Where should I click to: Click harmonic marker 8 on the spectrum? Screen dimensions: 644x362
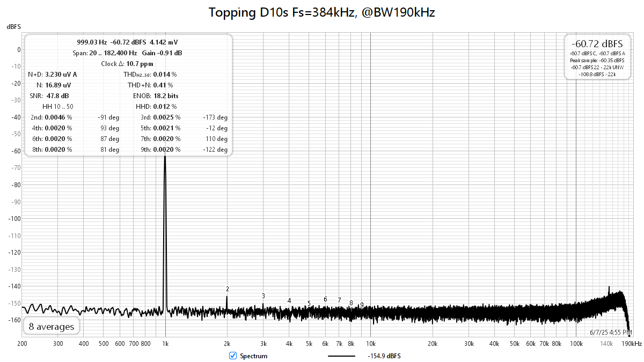click(x=351, y=303)
